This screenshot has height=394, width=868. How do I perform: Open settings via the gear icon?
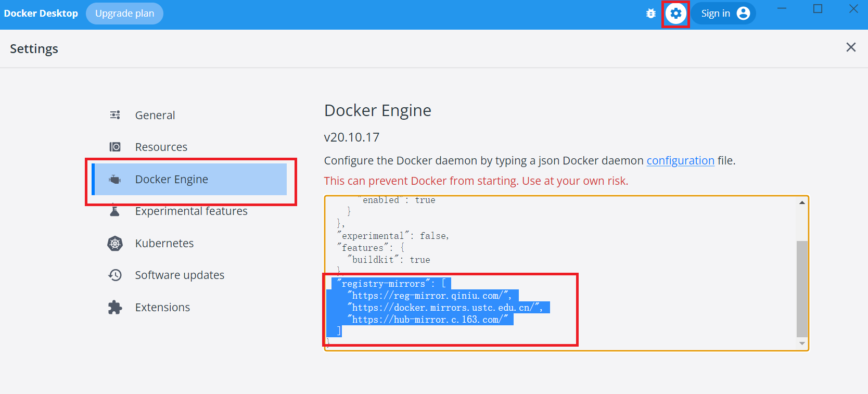point(675,14)
